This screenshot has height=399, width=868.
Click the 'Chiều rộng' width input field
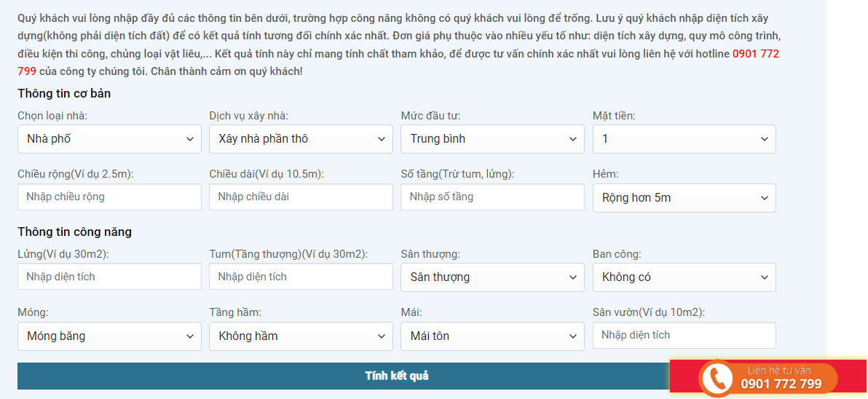(x=109, y=197)
